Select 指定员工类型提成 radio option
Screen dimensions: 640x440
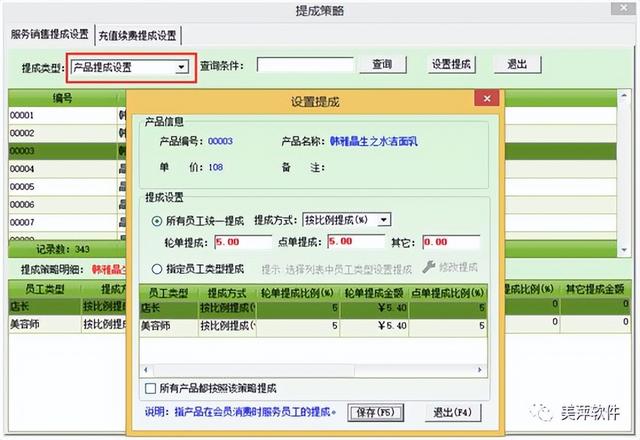(x=157, y=268)
